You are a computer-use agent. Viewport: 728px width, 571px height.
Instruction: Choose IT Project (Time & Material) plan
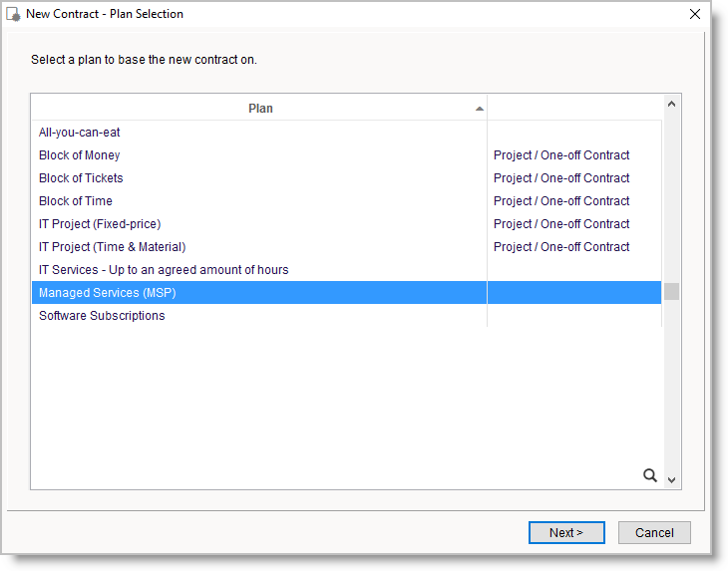point(112,247)
